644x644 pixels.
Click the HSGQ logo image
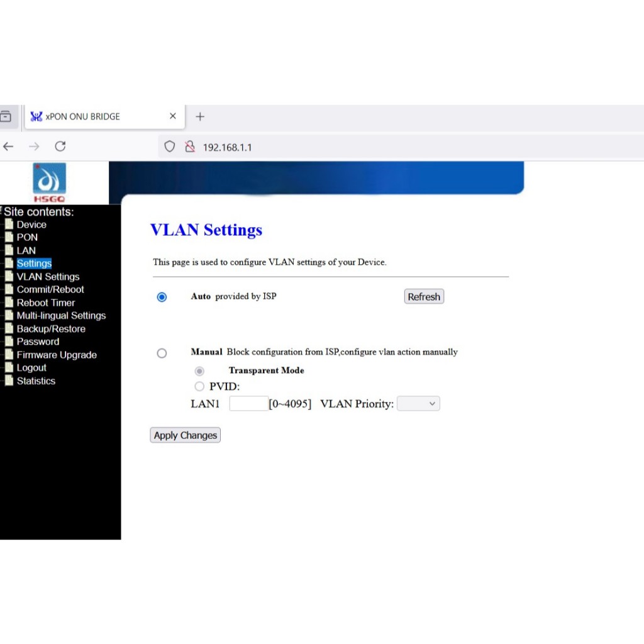49,183
